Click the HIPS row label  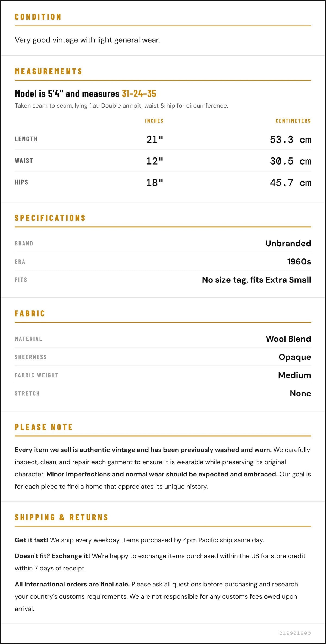coord(21,182)
